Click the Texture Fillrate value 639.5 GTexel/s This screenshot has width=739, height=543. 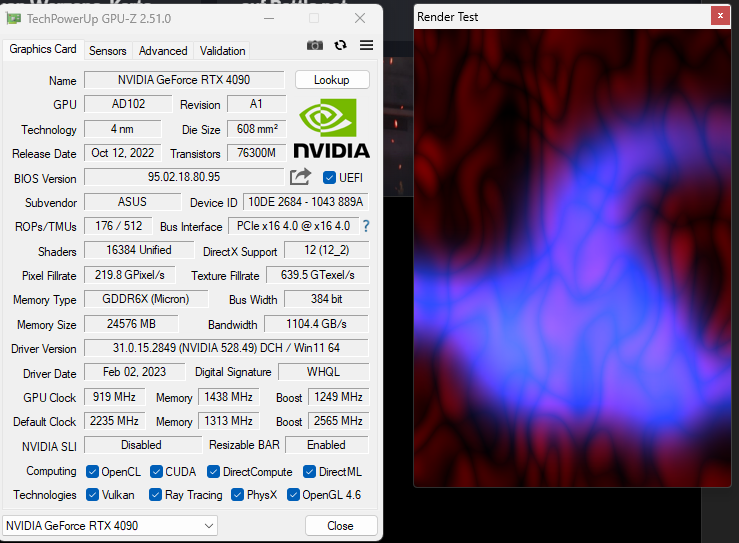point(318,275)
